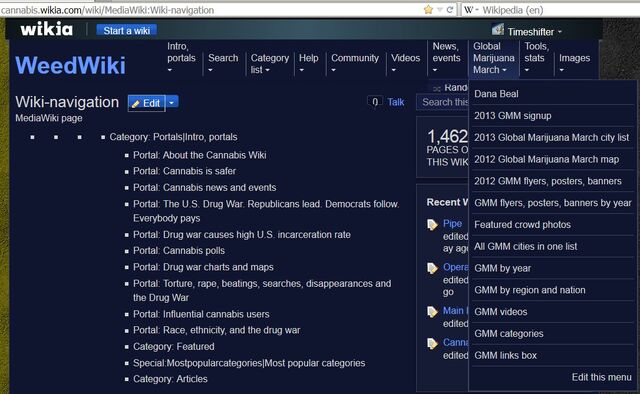Click the Start a wiki button
The height and width of the screenshot is (394, 640).
pos(127,31)
